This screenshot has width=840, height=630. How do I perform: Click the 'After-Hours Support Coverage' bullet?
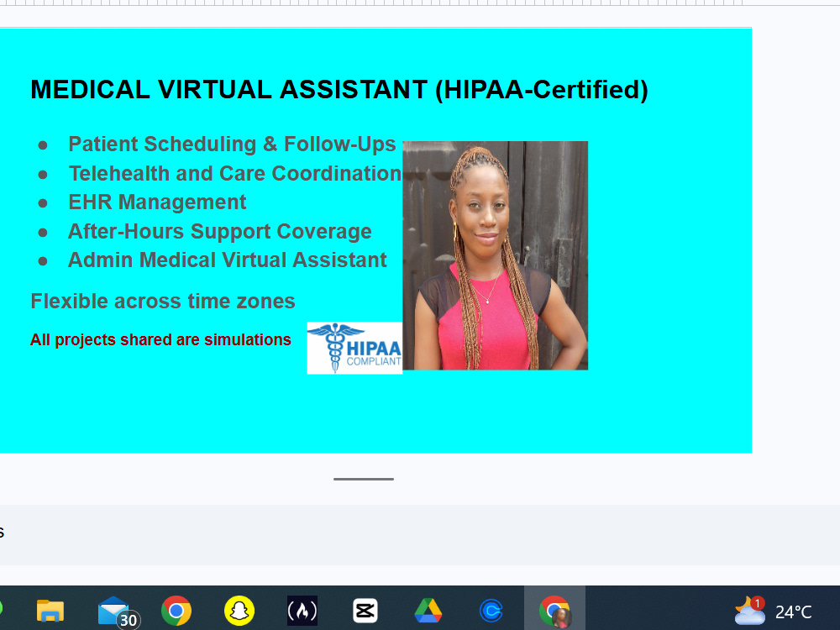[x=219, y=232]
